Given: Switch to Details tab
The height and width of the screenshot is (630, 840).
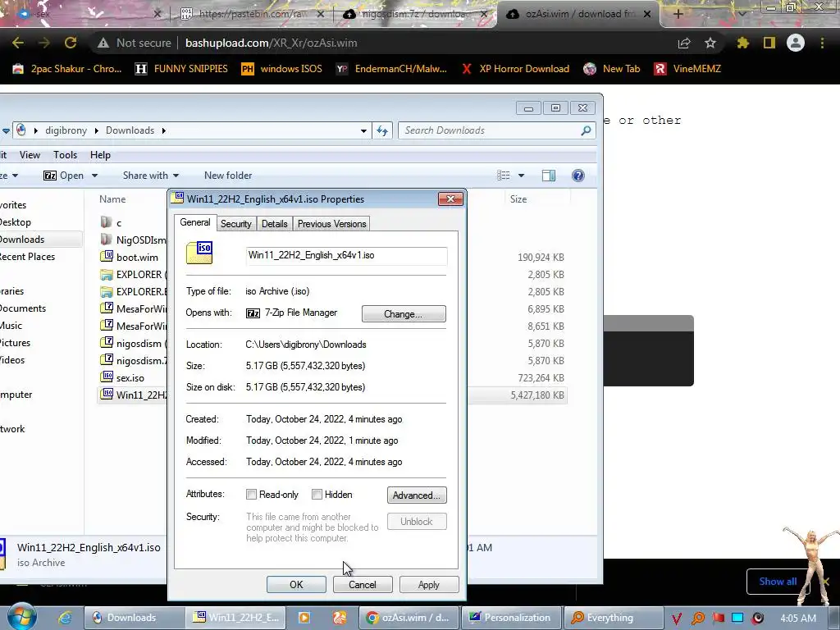Looking at the screenshot, I should pos(274,224).
